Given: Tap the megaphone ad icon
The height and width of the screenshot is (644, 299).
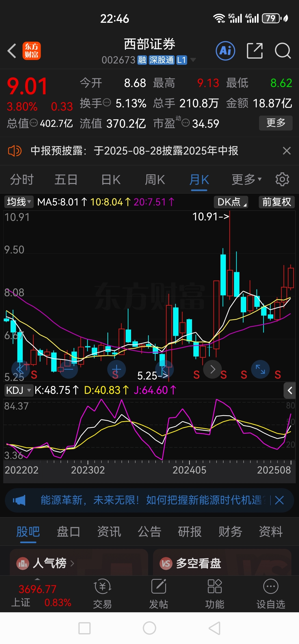Looking at the screenshot, I should tap(19, 500).
